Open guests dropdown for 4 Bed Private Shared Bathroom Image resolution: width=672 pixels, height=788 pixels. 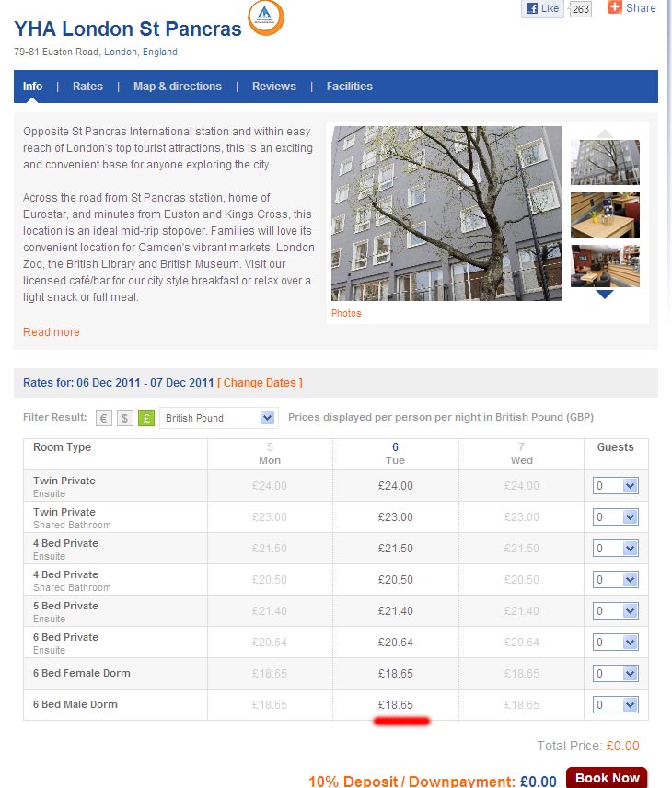click(x=616, y=579)
